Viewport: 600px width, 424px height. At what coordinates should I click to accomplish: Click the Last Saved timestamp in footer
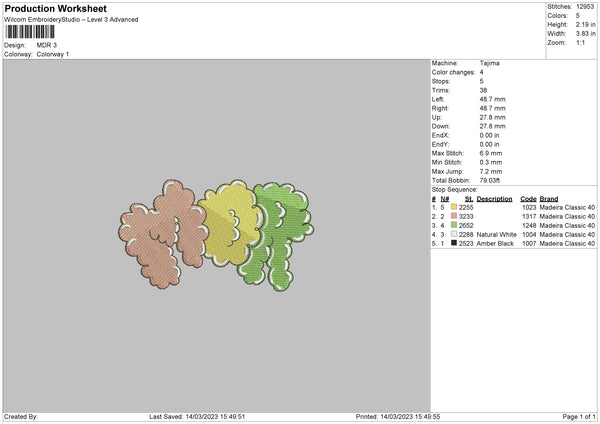[197, 416]
